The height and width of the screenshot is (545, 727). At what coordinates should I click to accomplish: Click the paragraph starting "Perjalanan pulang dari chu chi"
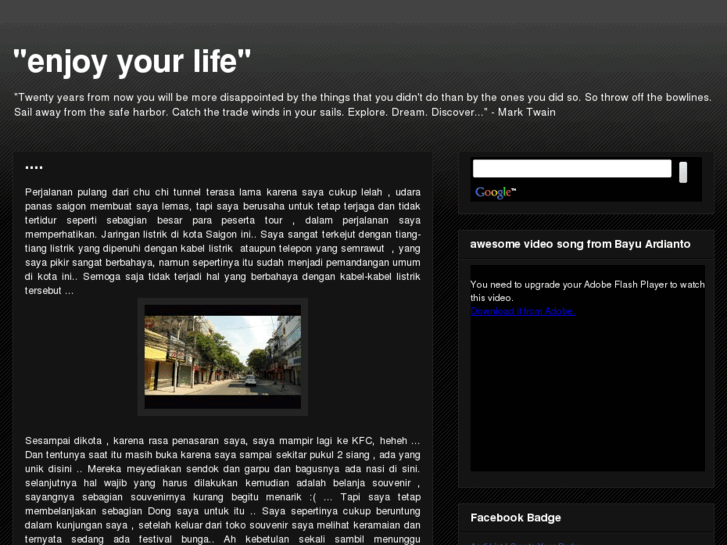coord(223,241)
